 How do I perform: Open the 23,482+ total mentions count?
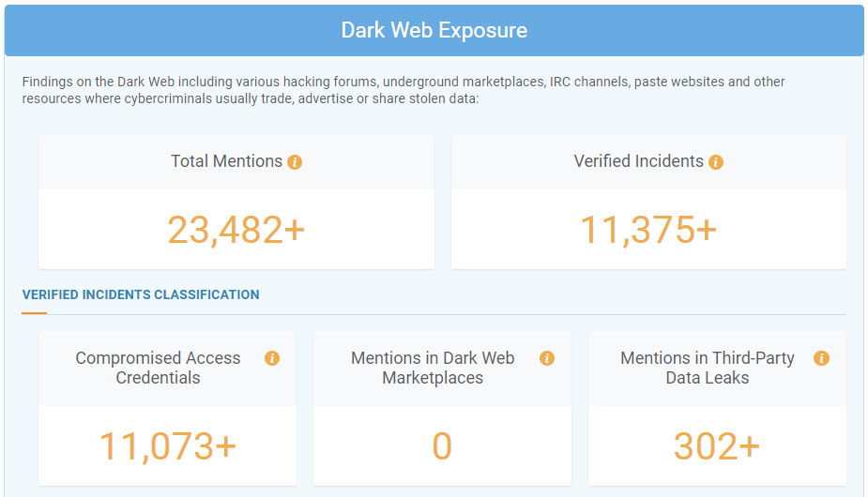click(236, 230)
